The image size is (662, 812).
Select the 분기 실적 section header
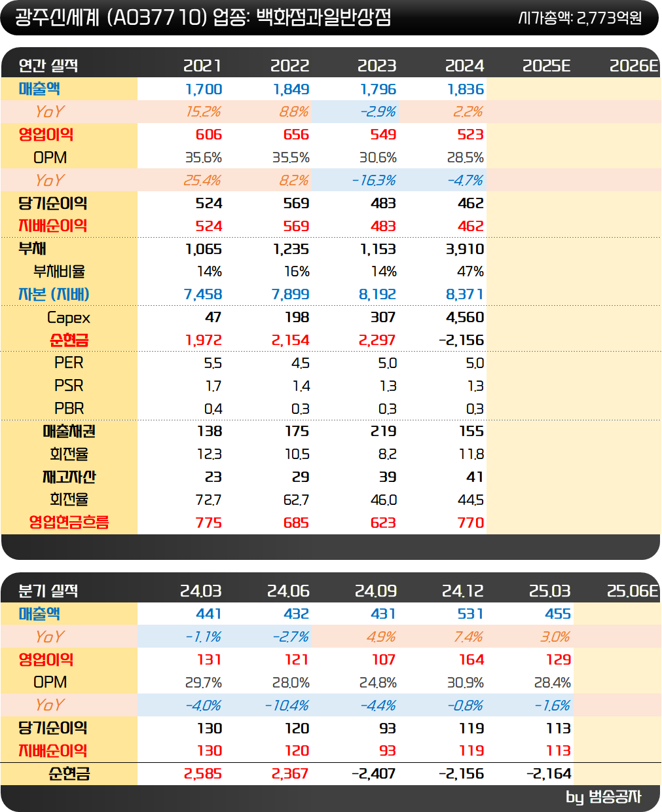pos(48,591)
